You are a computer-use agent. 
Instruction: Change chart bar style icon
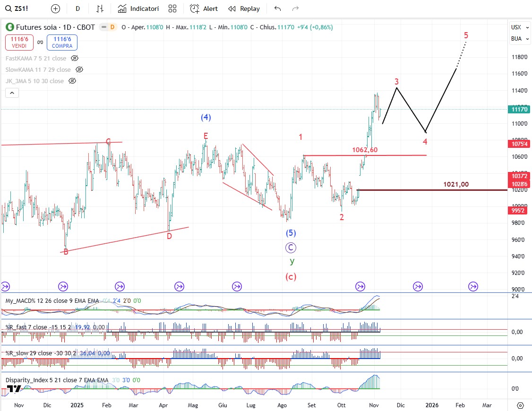click(100, 9)
